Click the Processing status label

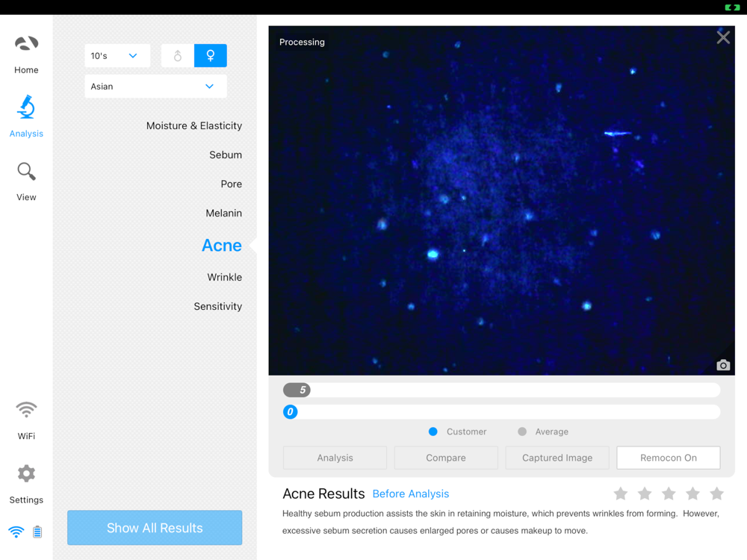302,42
